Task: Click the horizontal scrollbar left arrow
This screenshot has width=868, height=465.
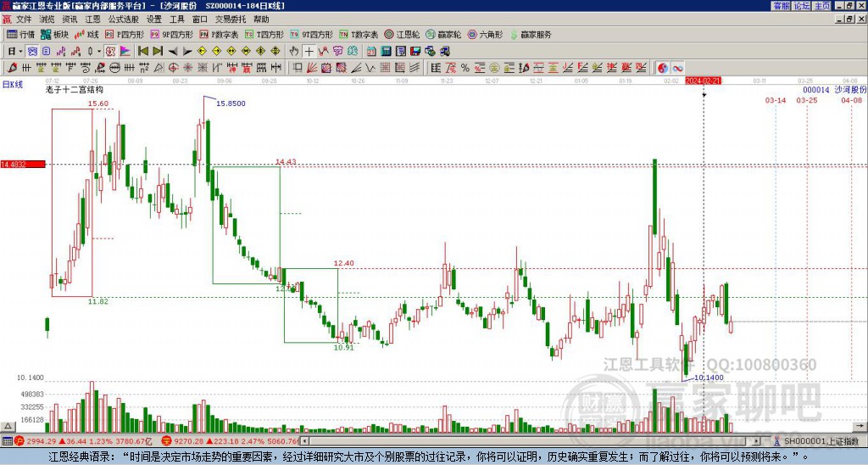Action: (x=305, y=441)
